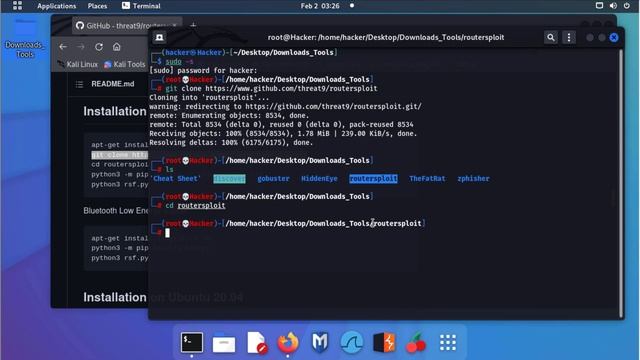The width and height of the screenshot is (640, 360).
Task: Open the clock and calendar panel
Action: (320, 6)
